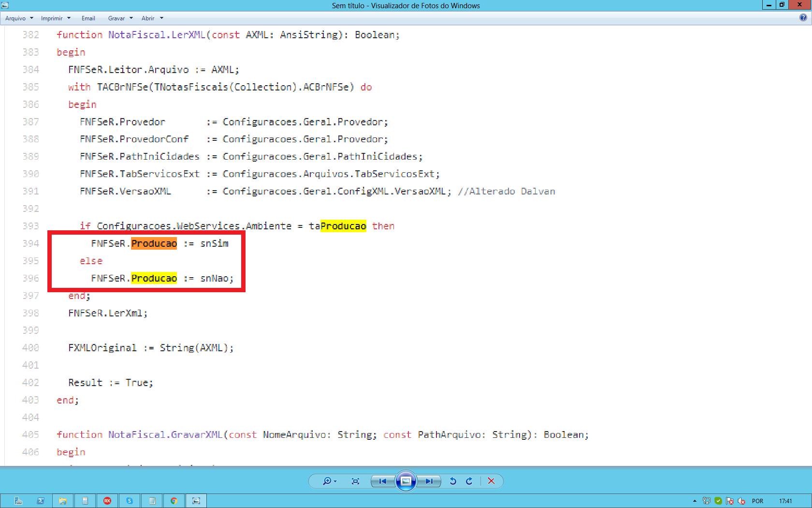Expand the Arquivo dropdown arrow

[31, 18]
